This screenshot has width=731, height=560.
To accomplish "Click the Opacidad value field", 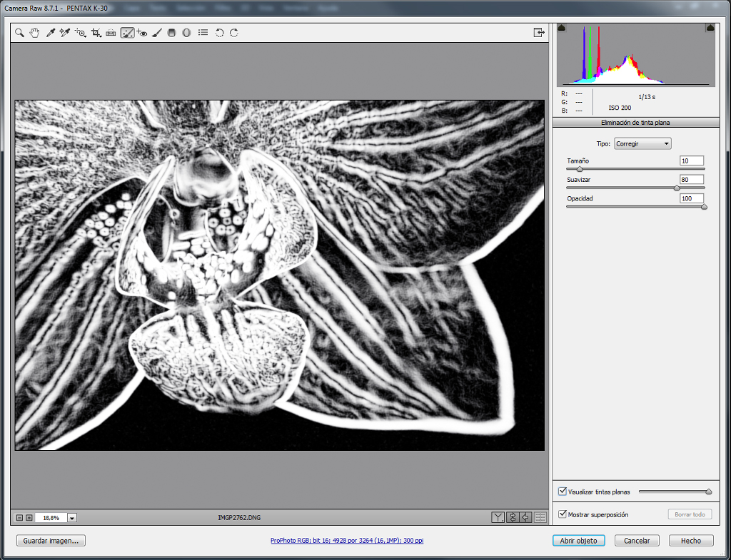I will [x=692, y=198].
